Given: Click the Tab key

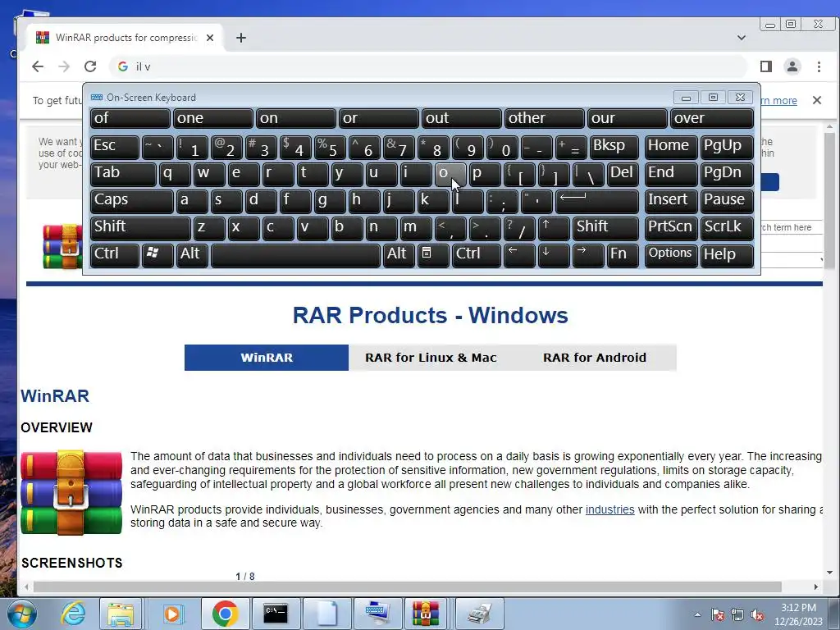Looking at the screenshot, I should coord(123,174).
